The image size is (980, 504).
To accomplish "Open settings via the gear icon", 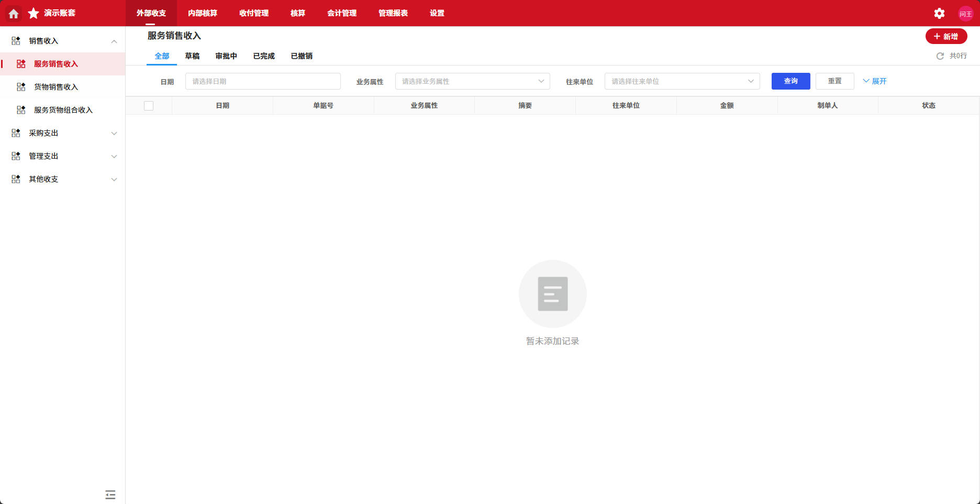I will pyautogui.click(x=939, y=14).
